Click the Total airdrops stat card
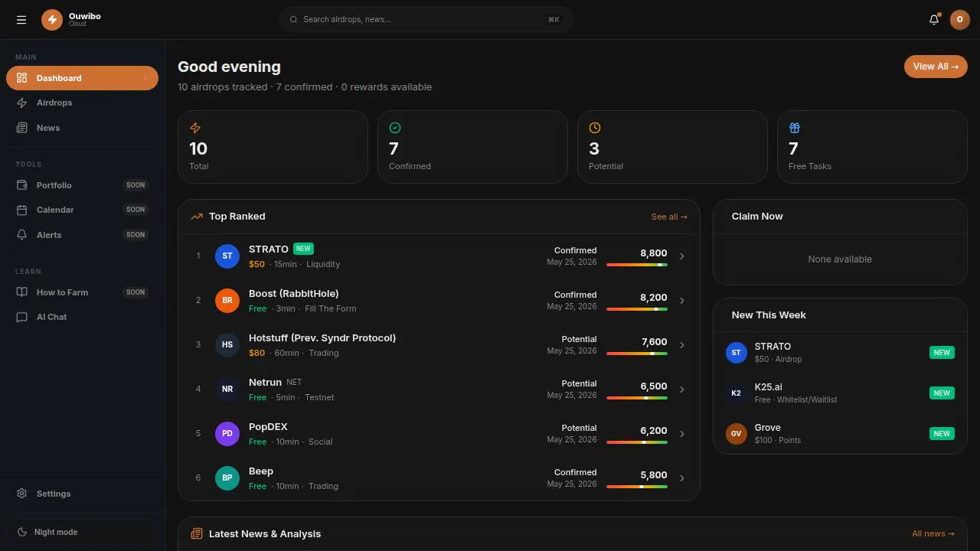Image resolution: width=980 pixels, height=551 pixels. (x=273, y=147)
